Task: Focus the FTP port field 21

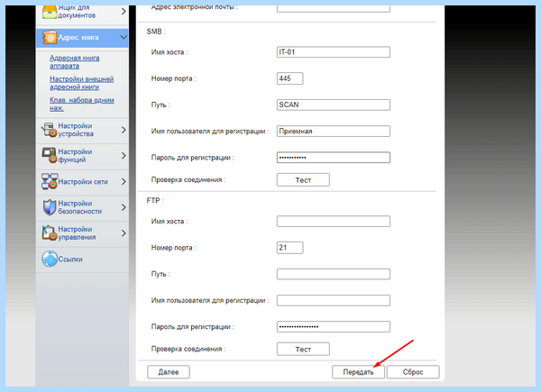Action: pos(289,248)
